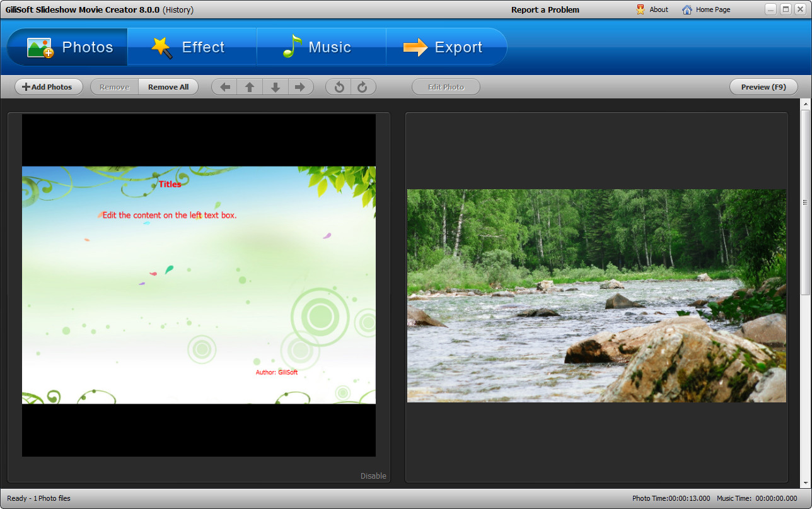Viewport: 812px width, 509px height.
Task: Click the Music tab note icon
Action: tap(292, 47)
